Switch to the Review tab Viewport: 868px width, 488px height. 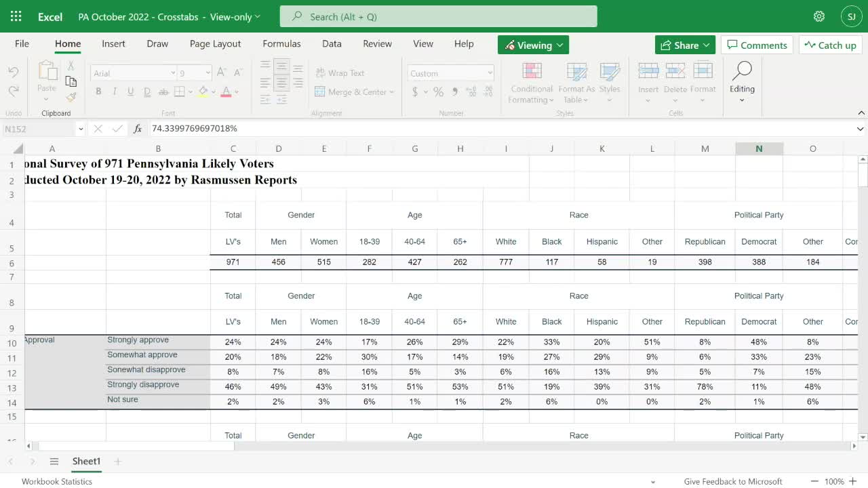[377, 43]
